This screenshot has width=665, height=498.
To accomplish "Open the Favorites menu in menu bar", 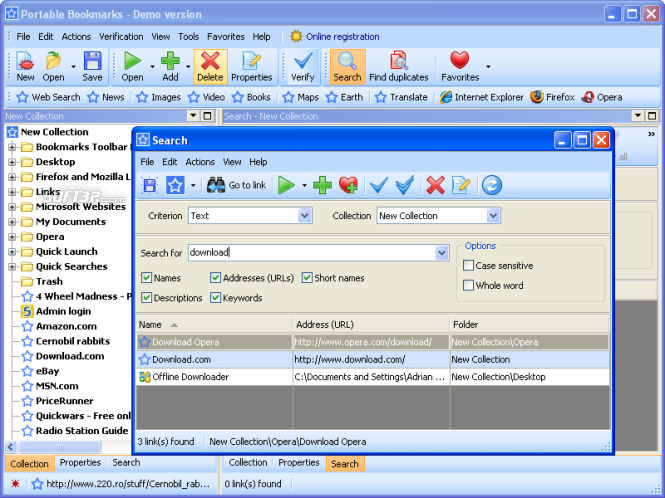I will click(x=226, y=36).
